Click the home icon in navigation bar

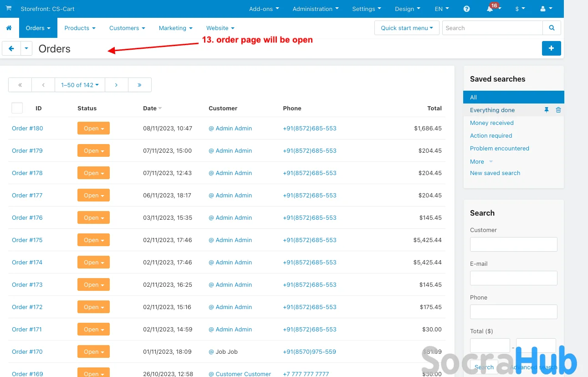(x=9, y=28)
